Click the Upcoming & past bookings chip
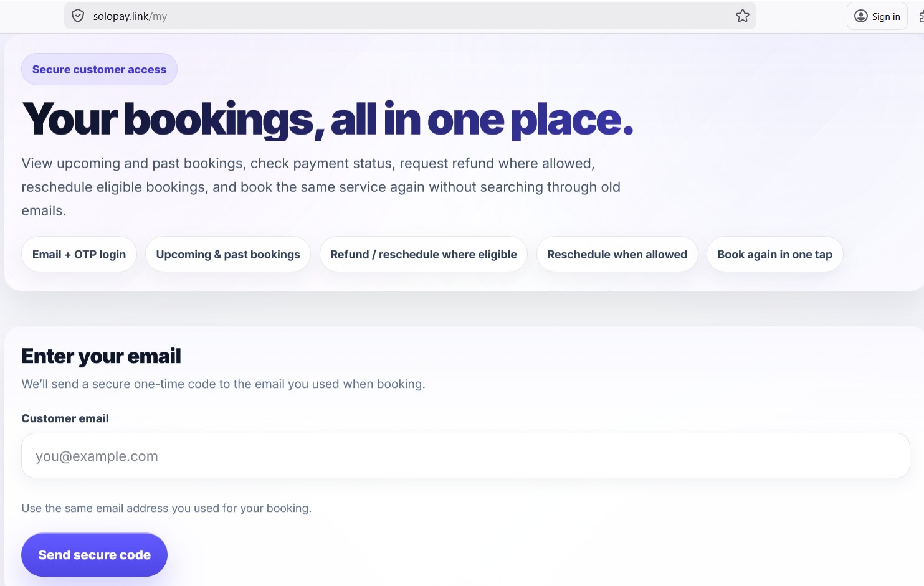 (x=227, y=254)
